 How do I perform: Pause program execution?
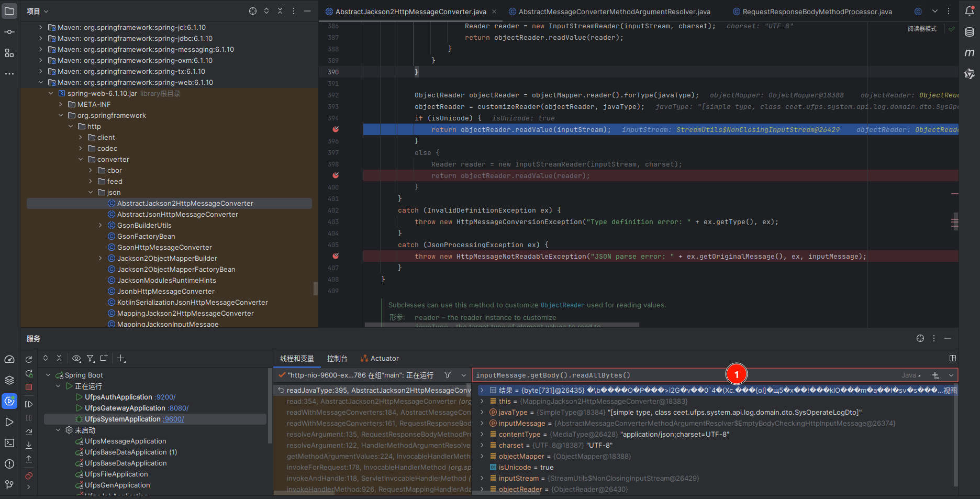coord(29,418)
